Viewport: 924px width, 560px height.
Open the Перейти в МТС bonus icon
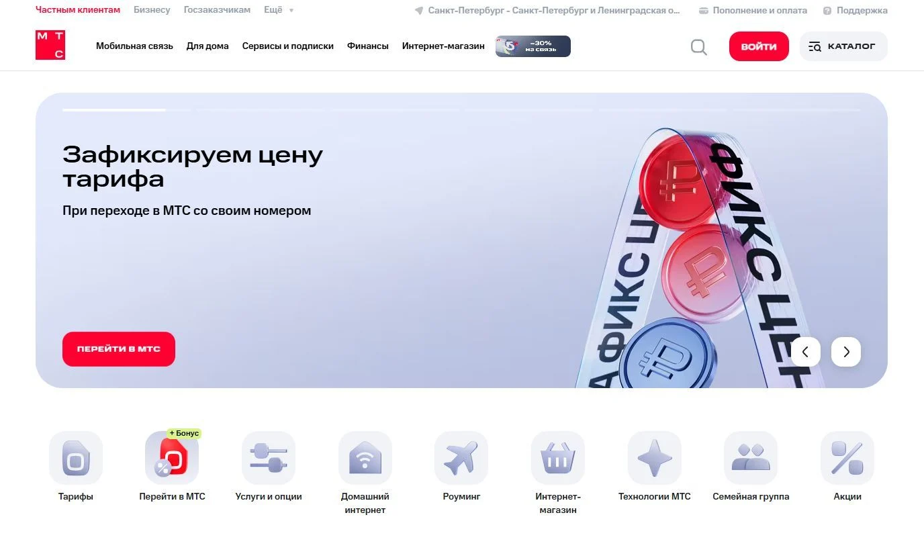(x=172, y=458)
